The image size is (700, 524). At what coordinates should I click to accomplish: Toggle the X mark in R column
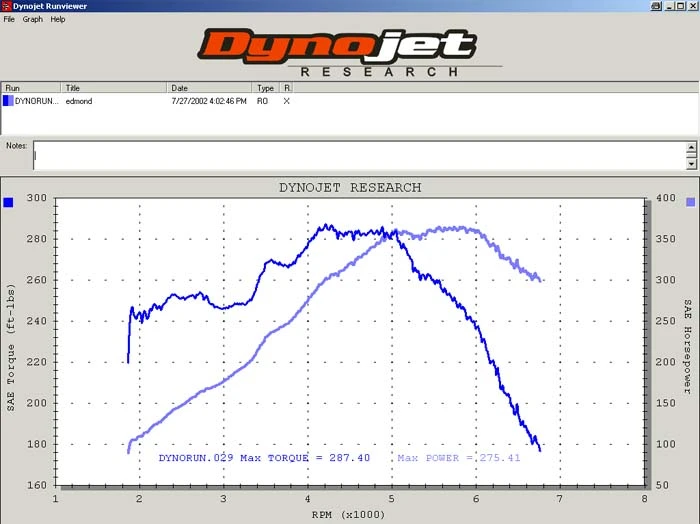(x=287, y=101)
